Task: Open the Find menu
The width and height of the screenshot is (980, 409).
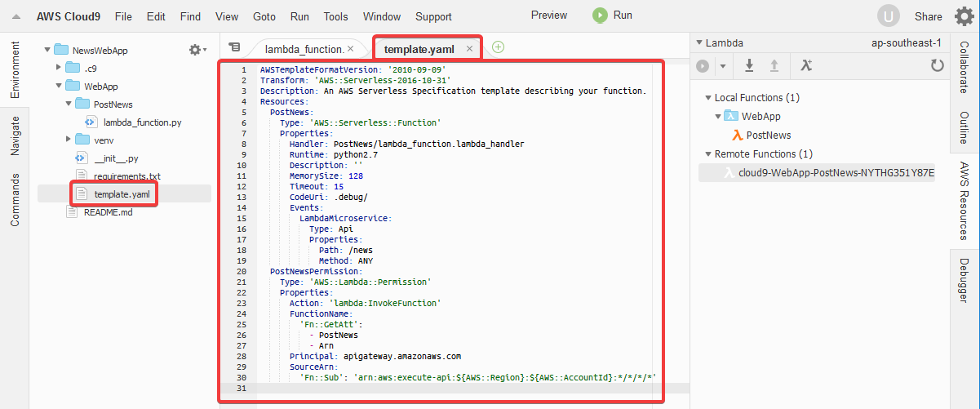Action: tap(190, 16)
